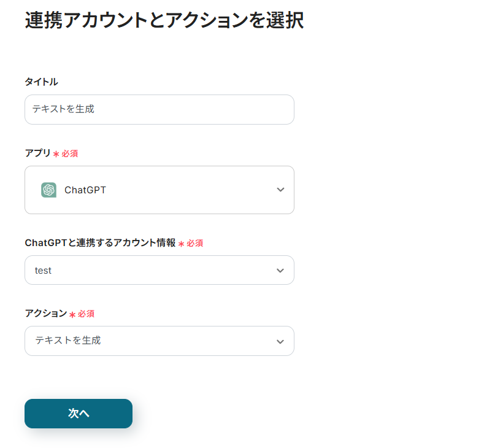
Task: Click the 連携アカウントとアクションを選択 heading
Action: 164,20
